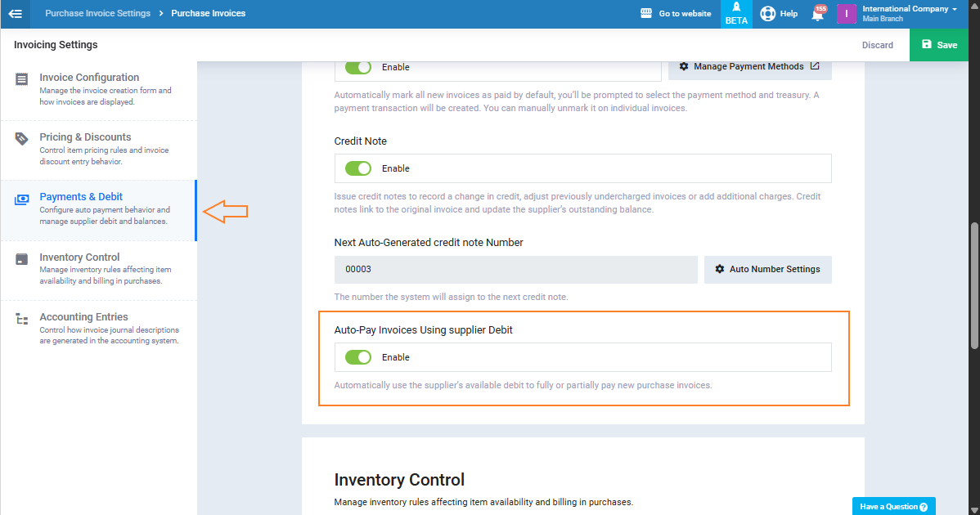Click the back arrow menu icon
The width and height of the screenshot is (980, 515).
tap(15, 14)
